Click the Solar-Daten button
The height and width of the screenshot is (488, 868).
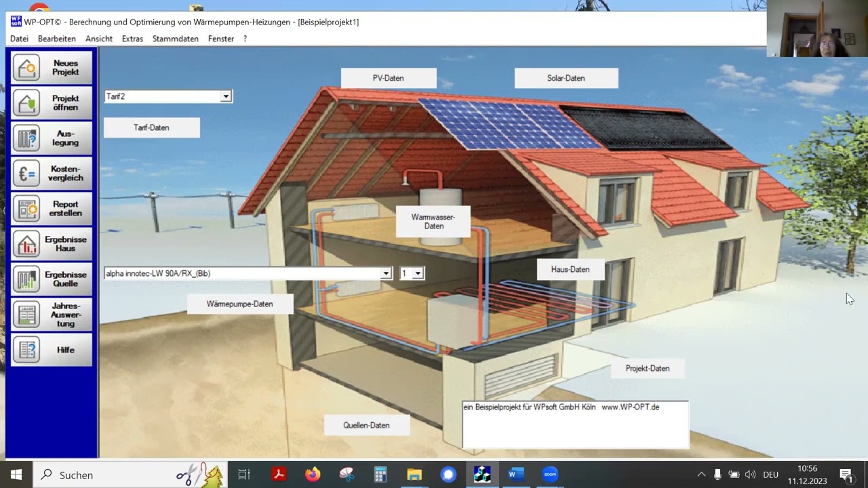(566, 78)
